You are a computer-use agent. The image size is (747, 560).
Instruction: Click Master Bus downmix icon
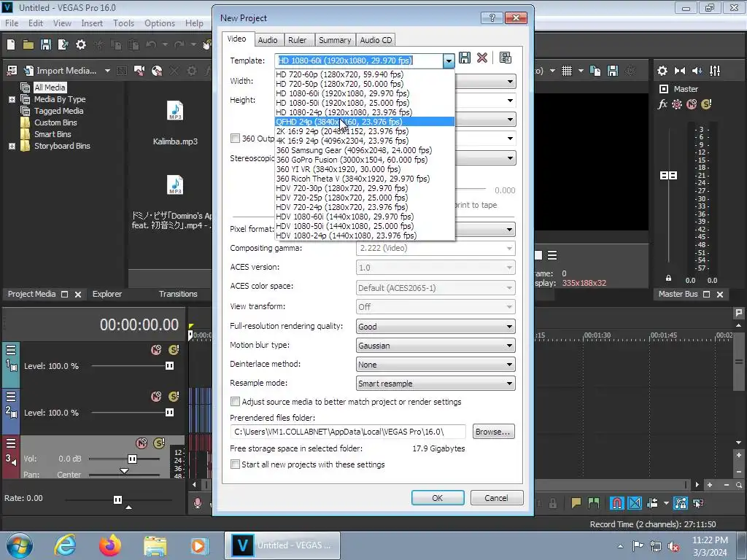680,71
